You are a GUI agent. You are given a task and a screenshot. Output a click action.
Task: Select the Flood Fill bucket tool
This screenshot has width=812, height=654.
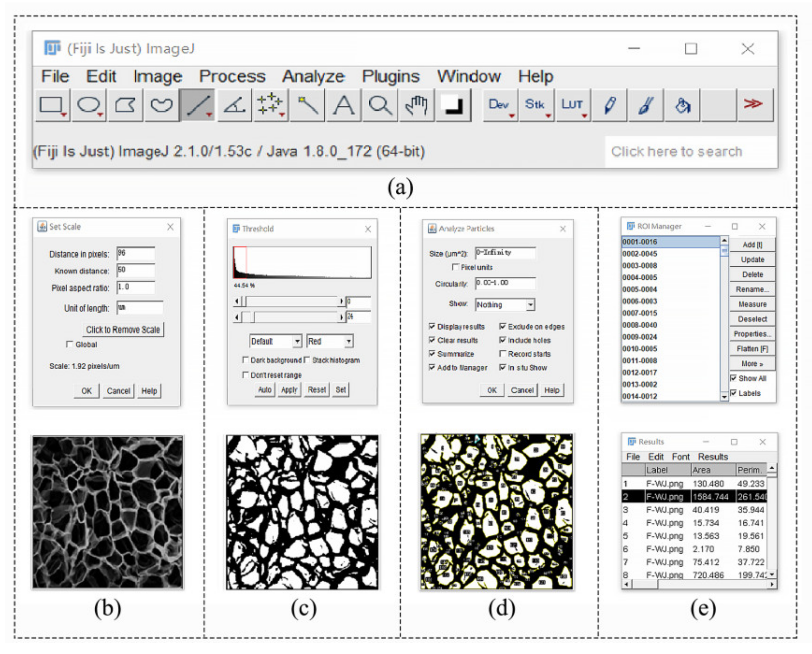point(682,105)
